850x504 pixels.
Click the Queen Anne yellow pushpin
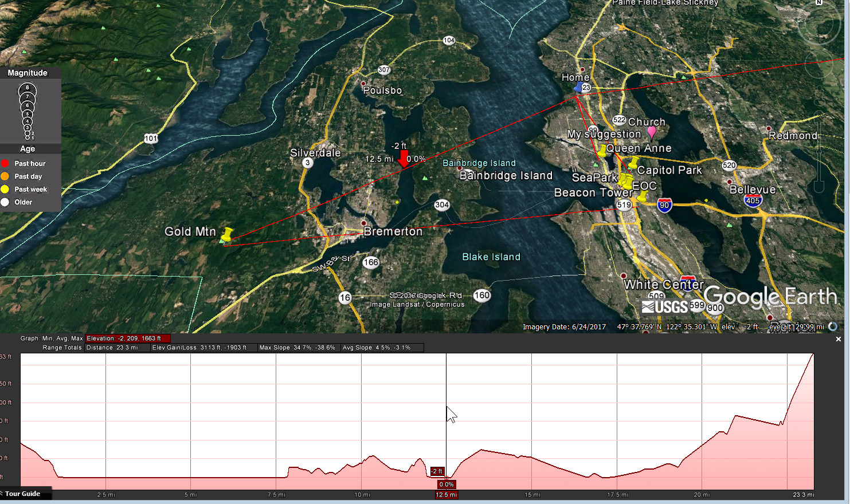(x=602, y=151)
